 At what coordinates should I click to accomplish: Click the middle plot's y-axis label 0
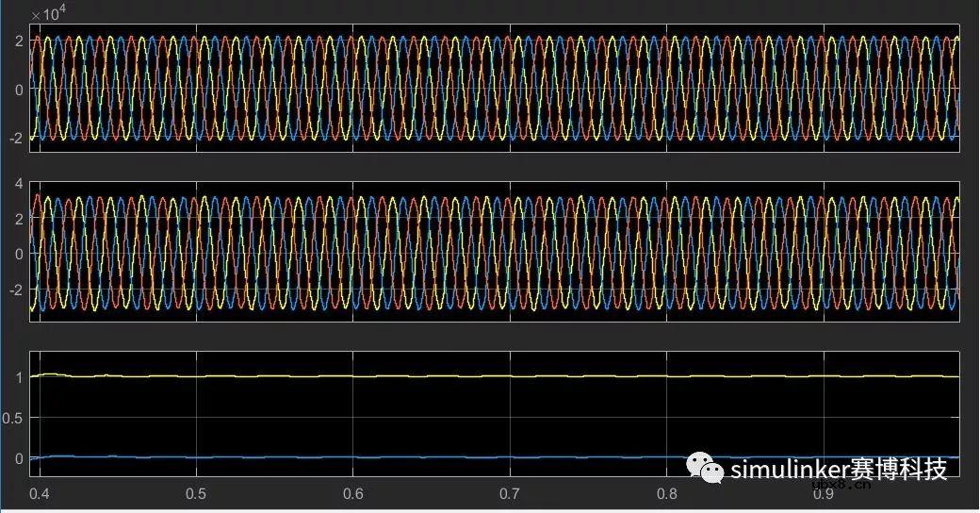coord(18,253)
